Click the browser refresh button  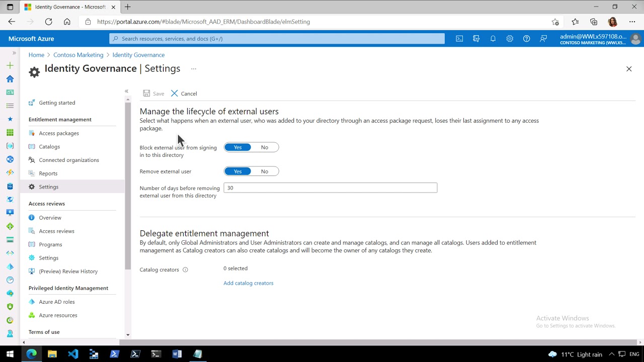point(48,22)
